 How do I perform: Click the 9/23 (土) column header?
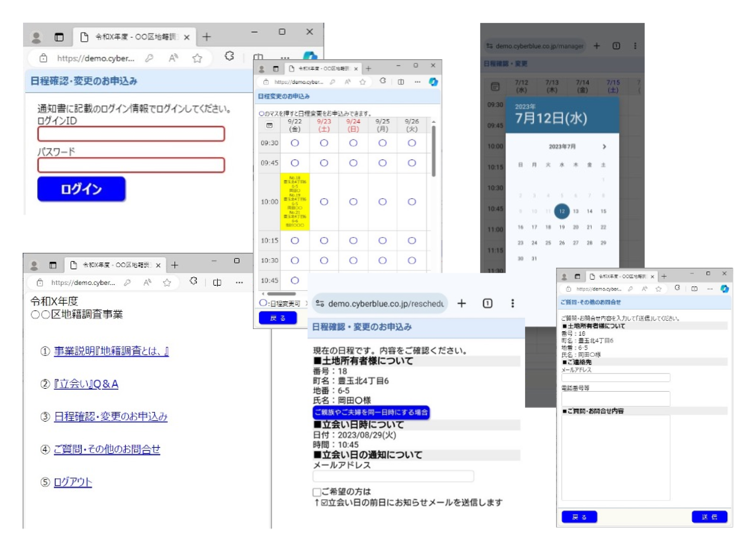tap(324, 125)
